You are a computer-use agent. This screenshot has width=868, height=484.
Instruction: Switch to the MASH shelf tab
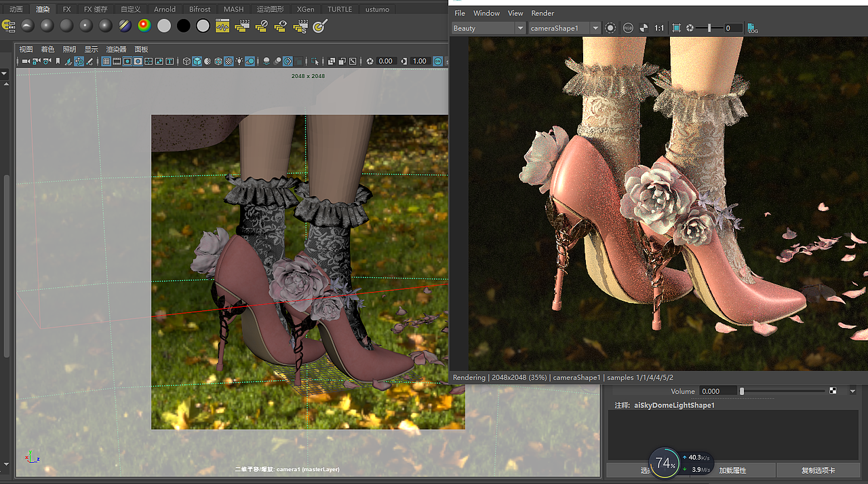tap(234, 10)
